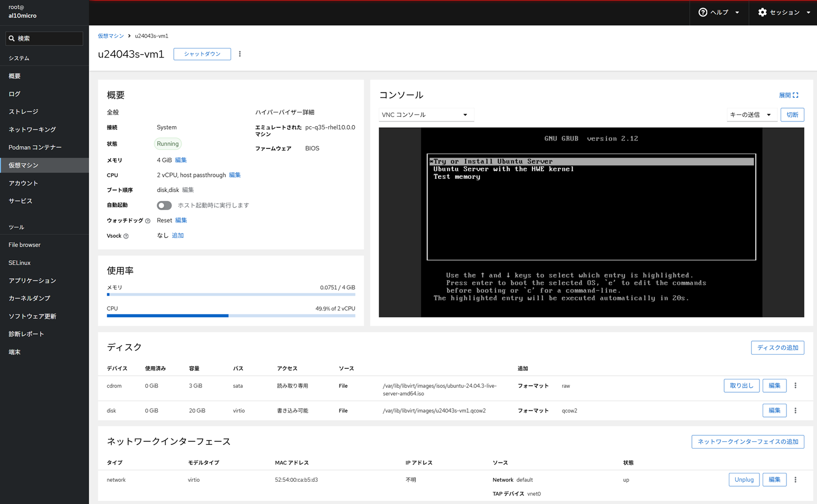Image resolution: width=817 pixels, height=504 pixels.
Task: Click the session gear icon
Action: [x=762, y=12]
